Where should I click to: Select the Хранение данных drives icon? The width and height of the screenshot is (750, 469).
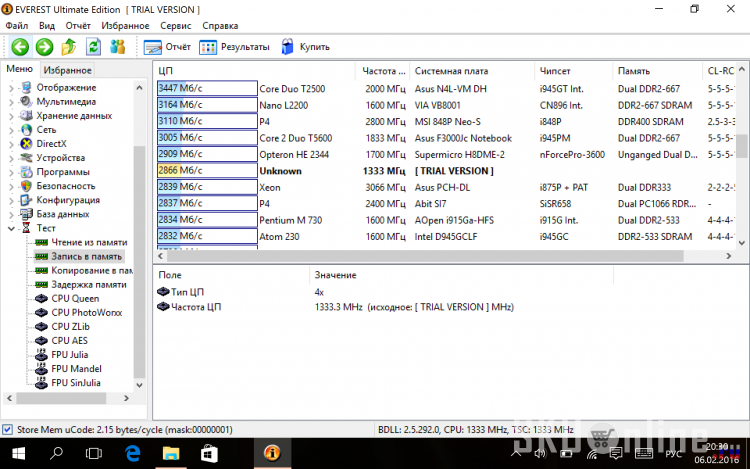point(26,116)
